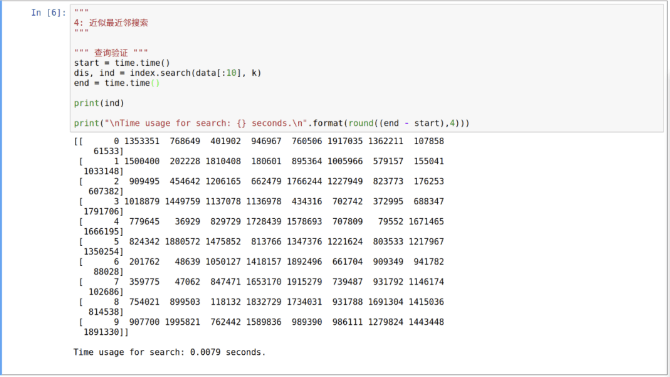The height and width of the screenshot is (377, 670).
Task: Click the 'Time usage for search: 0.0079 seconds' output
Action: pos(169,352)
